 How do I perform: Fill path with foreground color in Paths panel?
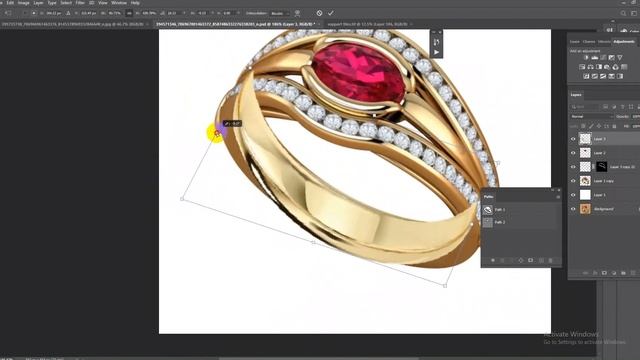coord(493,260)
